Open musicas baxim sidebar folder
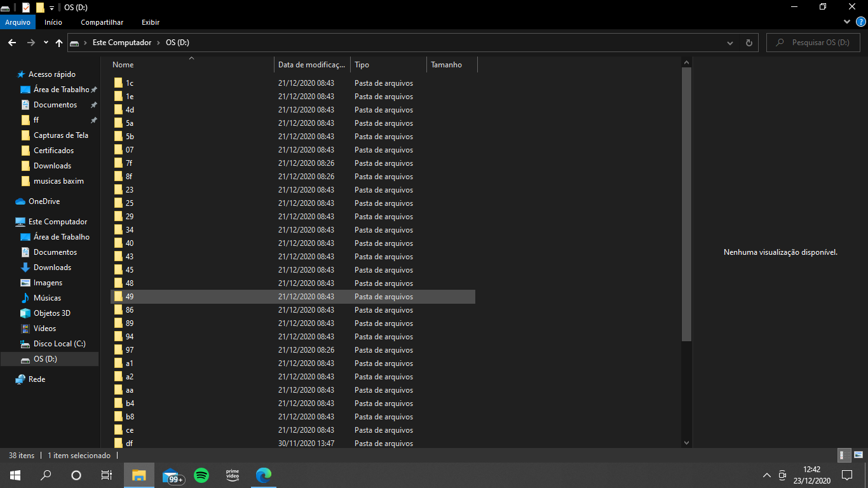This screenshot has width=868, height=488. click(x=58, y=181)
